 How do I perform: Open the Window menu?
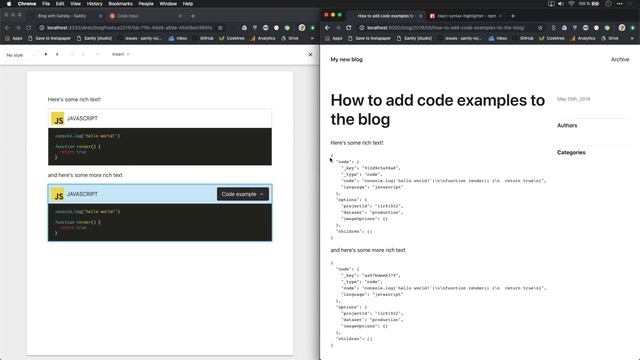click(x=168, y=4)
